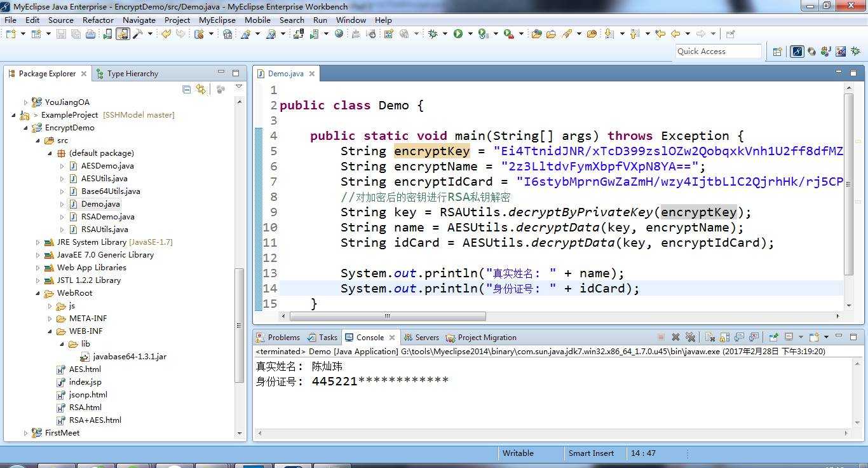Click the Open Perspective icon near Quick Access
Image resolution: width=868 pixels, height=468 pixels.
point(777,52)
